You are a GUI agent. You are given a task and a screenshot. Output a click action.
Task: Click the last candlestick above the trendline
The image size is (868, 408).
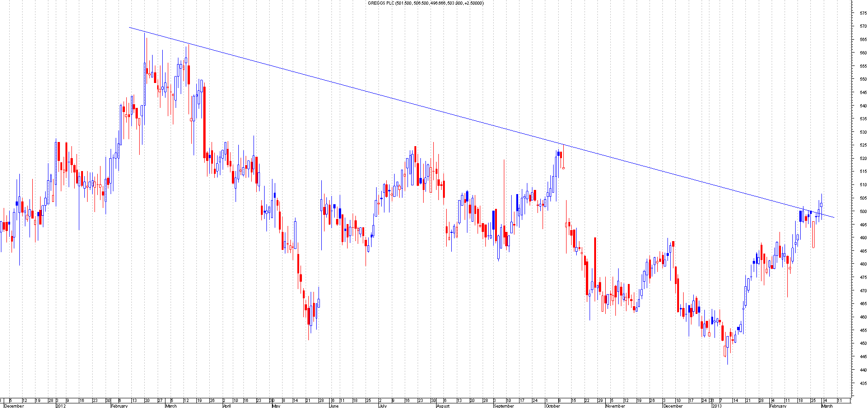(x=821, y=205)
